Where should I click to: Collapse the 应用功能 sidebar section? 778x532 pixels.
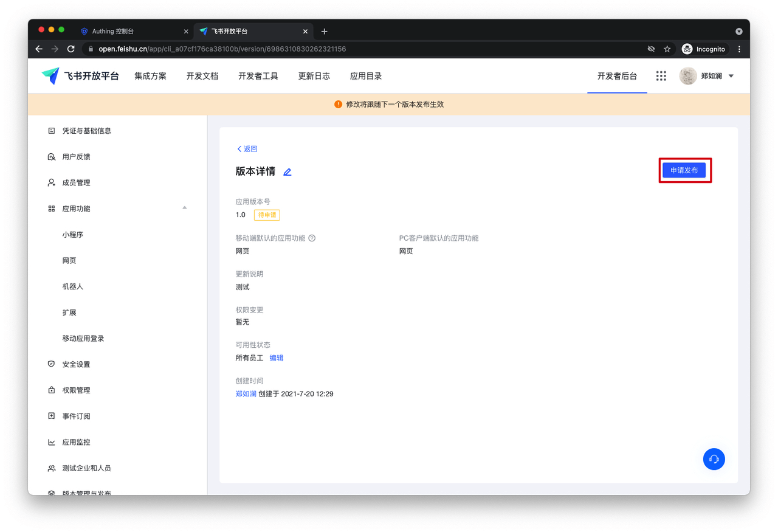click(184, 209)
